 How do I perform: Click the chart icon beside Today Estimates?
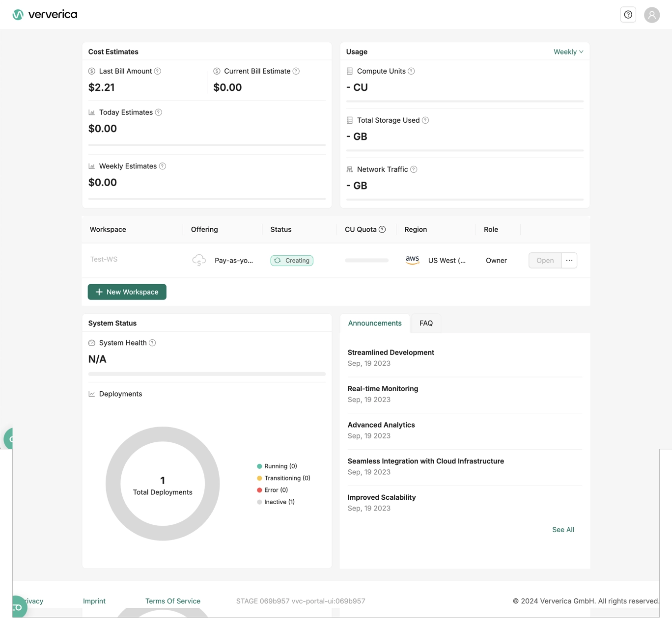point(92,112)
